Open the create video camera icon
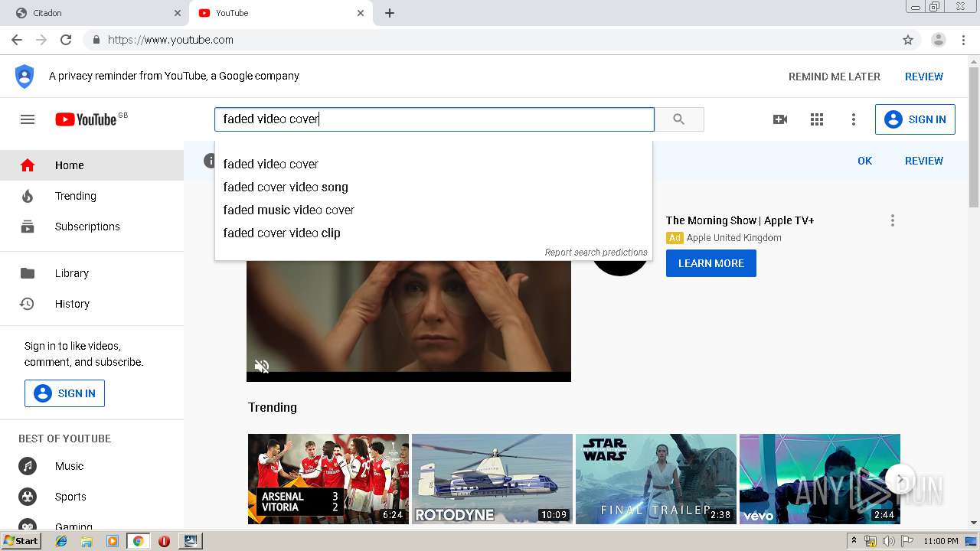The image size is (980, 551). click(x=780, y=119)
